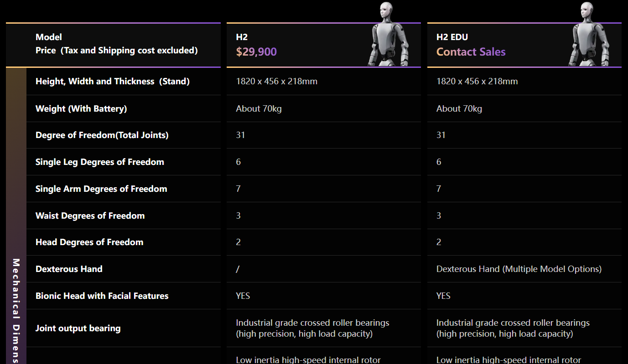Select the Single Leg Degrees of Freedom label

pos(99,162)
